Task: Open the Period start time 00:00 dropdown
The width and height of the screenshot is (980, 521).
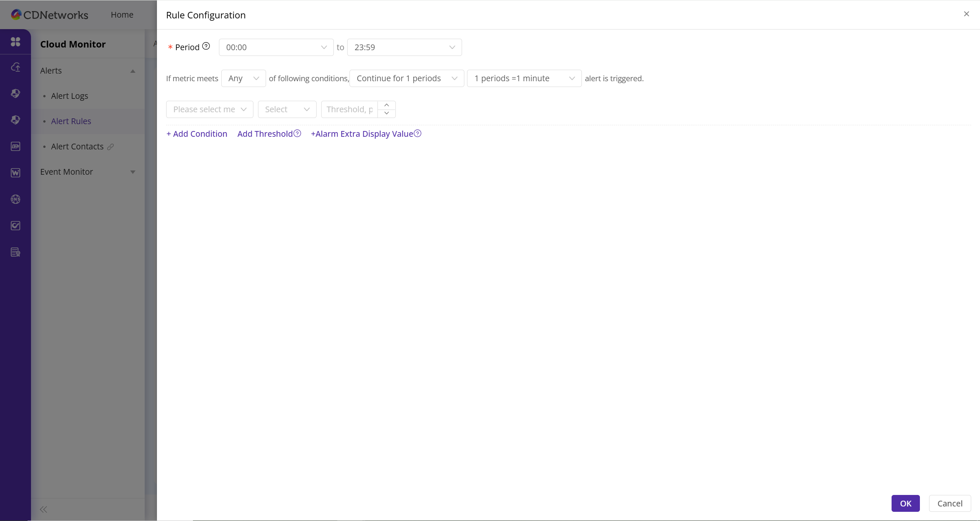Action: [x=276, y=48]
